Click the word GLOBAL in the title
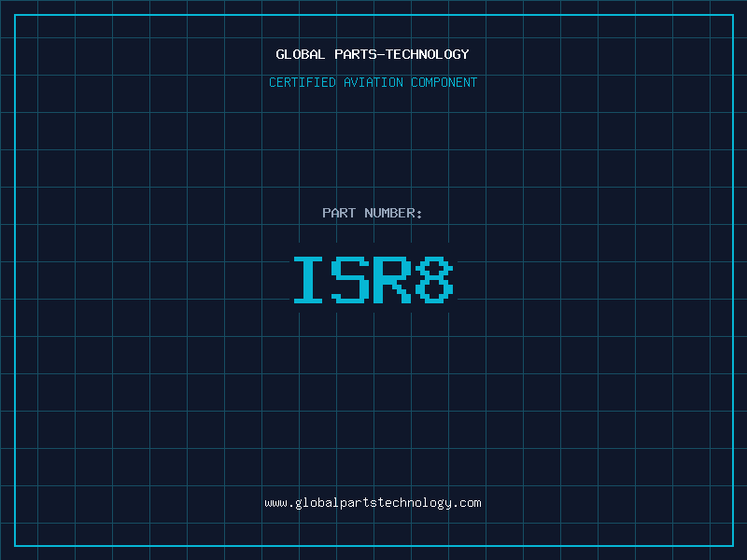747x560 pixels. [300, 54]
